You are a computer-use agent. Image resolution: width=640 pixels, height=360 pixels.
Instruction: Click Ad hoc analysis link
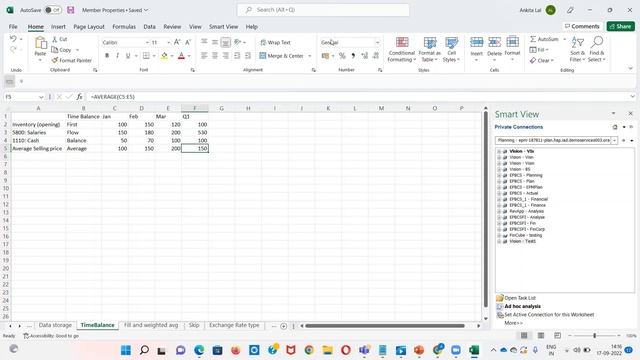[522, 306]
